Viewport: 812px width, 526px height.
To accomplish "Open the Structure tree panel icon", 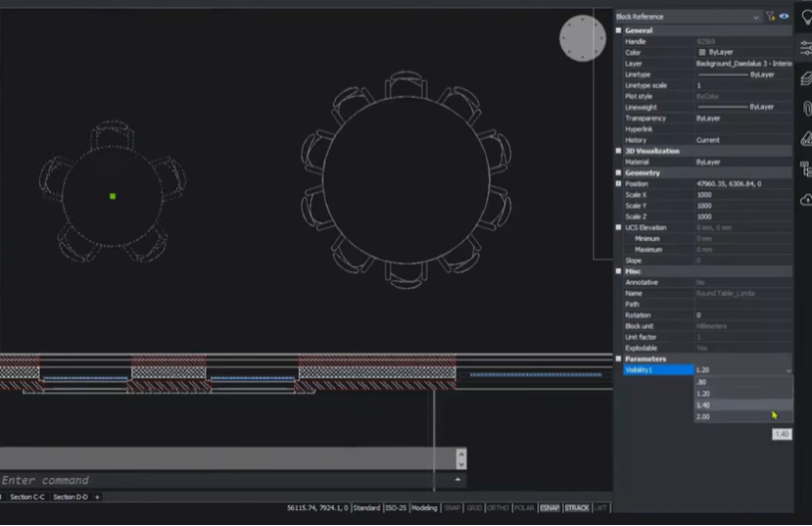I will [x=806, y=168].
